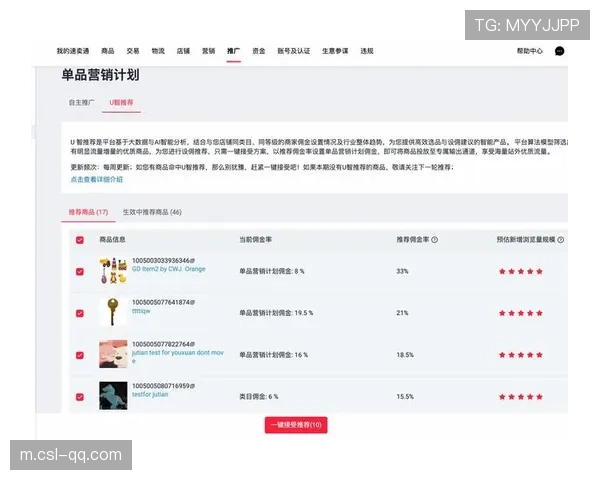Click horse figure thumbnail for testfor jutian

(x=113, y=396)
